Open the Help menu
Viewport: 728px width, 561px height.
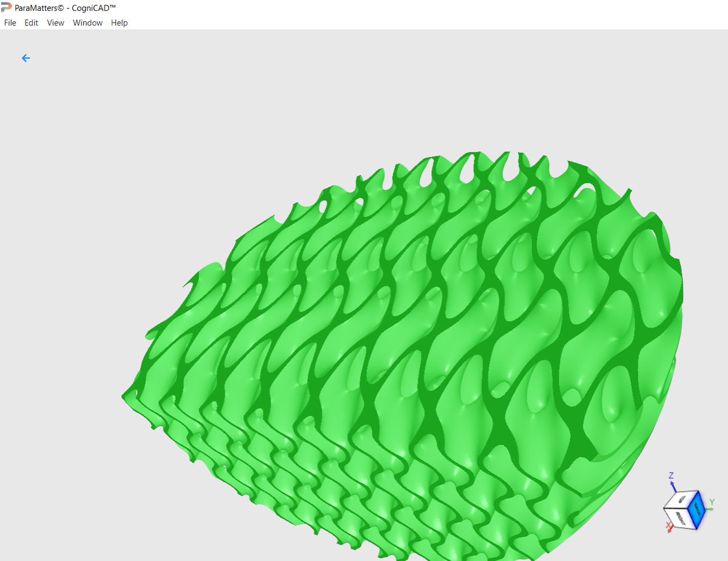click(x=120, y=22)
